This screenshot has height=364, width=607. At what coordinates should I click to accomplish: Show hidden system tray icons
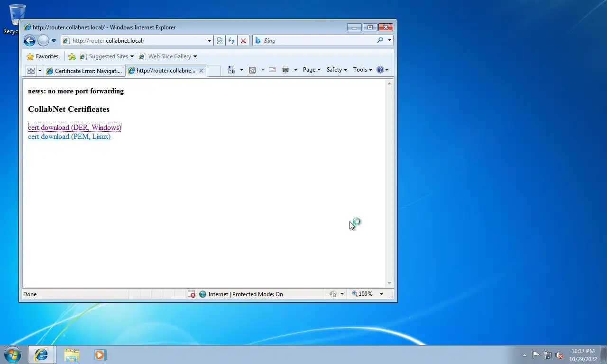coord(524,355)
